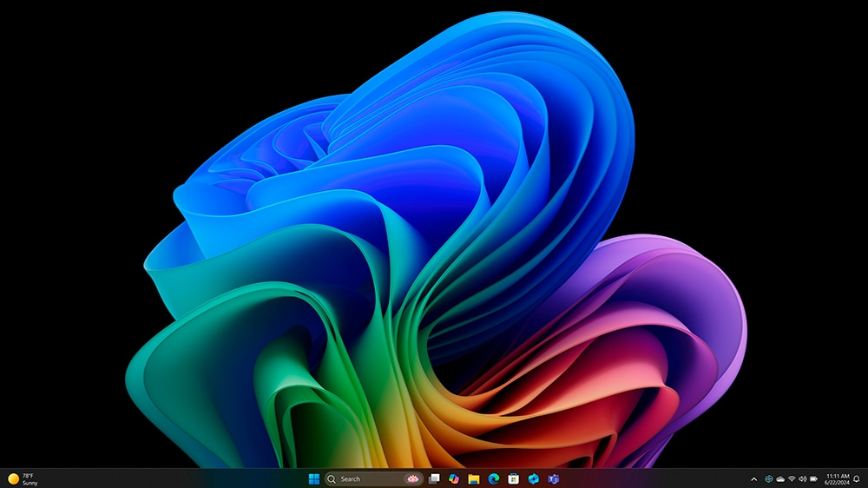Expand the hidden system tray icons chevron
Image resolution: width=868 pixels, height=488 pixels.
[753, 478]
